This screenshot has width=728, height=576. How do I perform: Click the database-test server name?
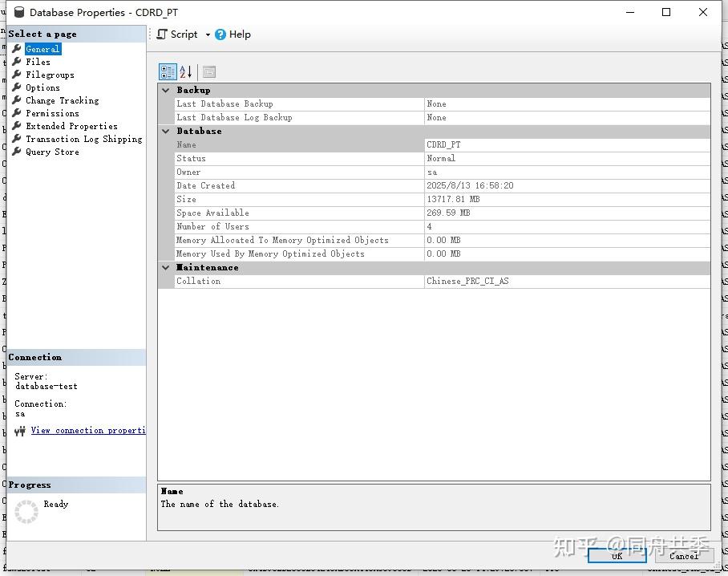click(x=46, y=386)
